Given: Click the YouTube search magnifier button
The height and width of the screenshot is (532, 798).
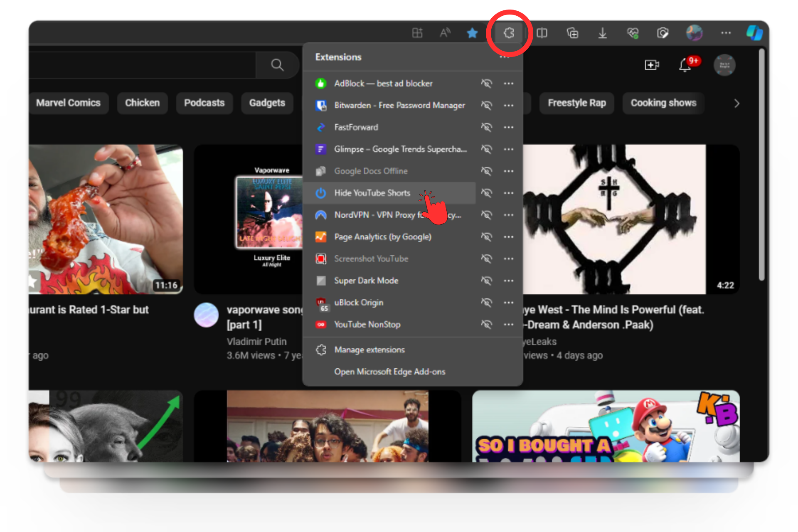Looking at the screenshot, I should click(277, 65).
